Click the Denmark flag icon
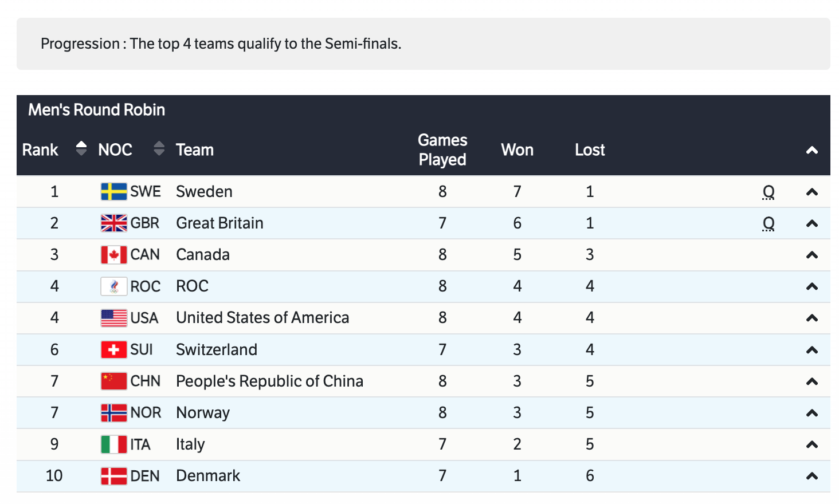This screenshot has width=839, height=504. tap(113, 476)
